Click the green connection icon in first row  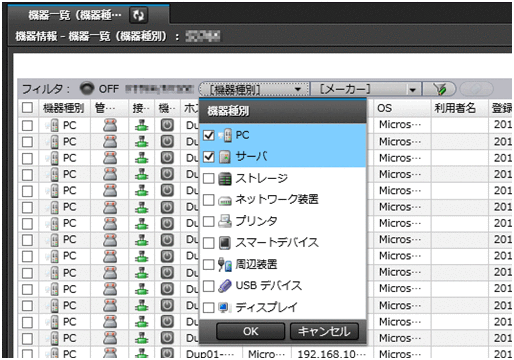[x=142, y=126]
